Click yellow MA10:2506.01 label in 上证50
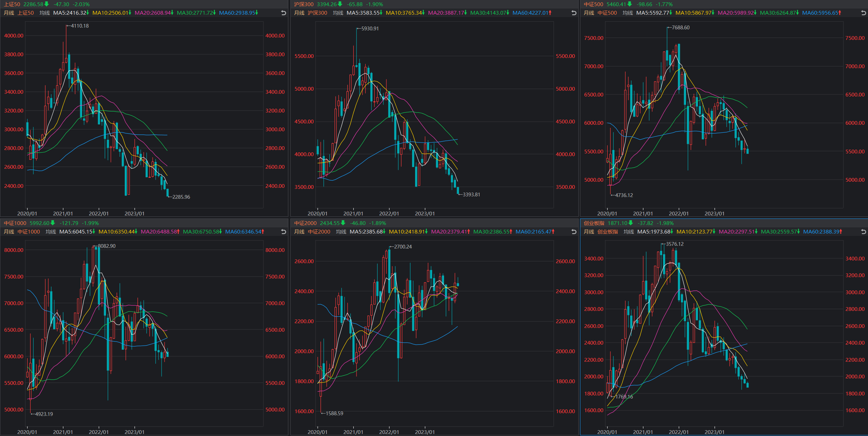Screen dimensions: 868x436 point(110,13)
